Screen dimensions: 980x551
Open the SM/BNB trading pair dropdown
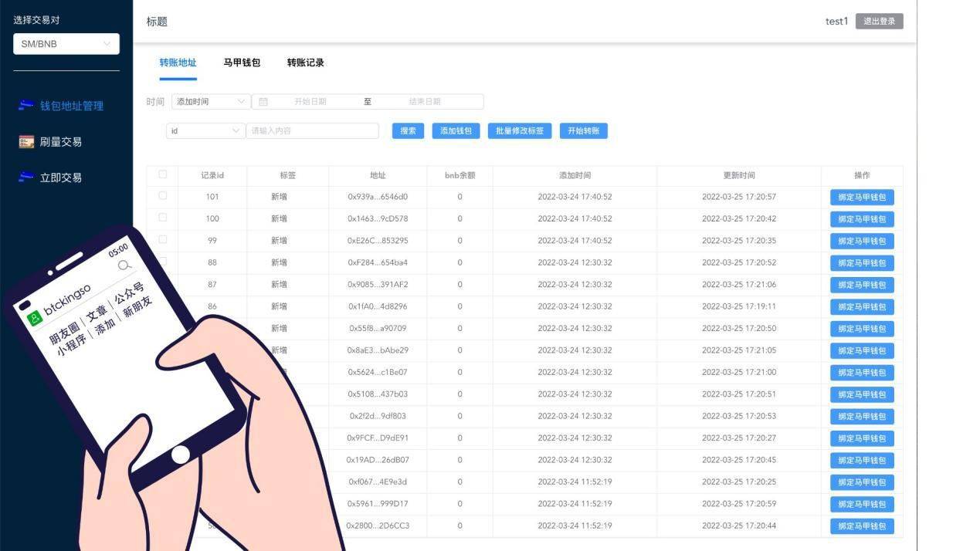click(x=66, y=44)
